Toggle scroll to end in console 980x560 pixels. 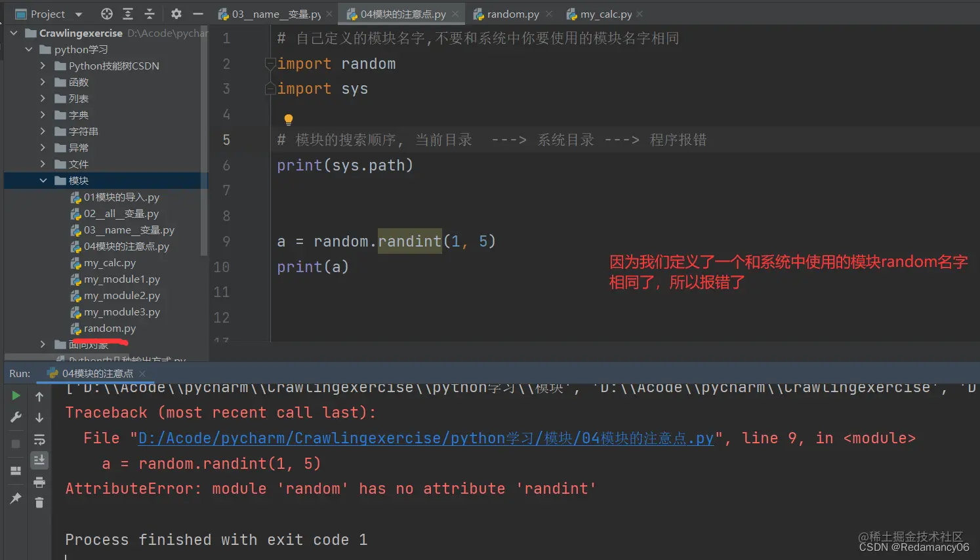click(39, 460)
